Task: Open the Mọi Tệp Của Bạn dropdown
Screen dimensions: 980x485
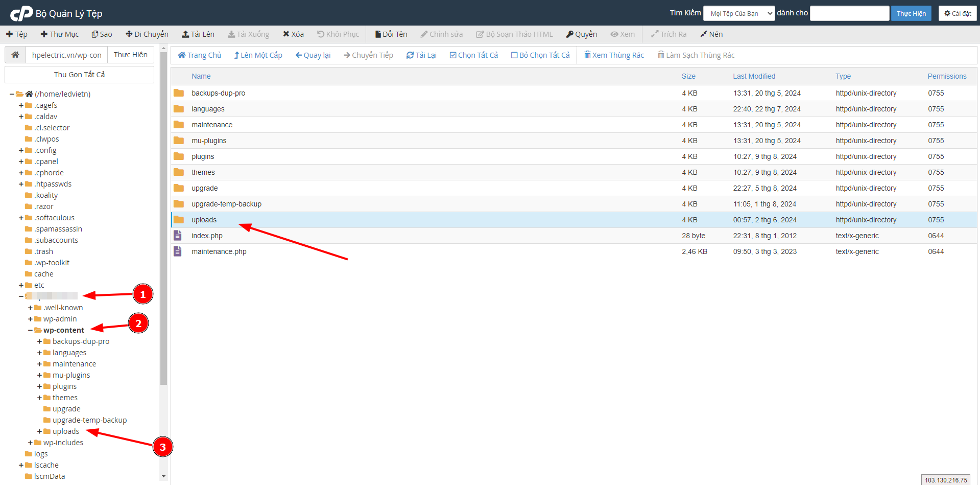Action: tap(739, 13)
